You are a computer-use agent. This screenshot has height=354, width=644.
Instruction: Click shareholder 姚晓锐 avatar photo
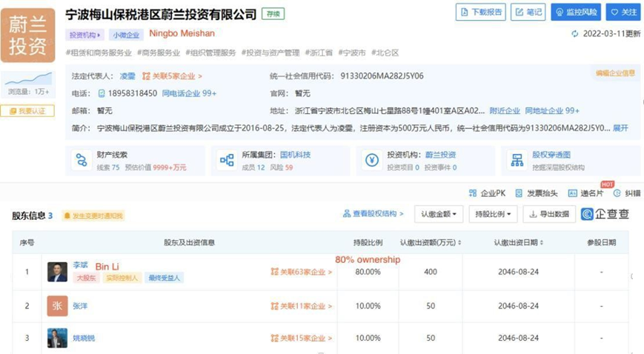pyautogui.click(x=57, y=338)
